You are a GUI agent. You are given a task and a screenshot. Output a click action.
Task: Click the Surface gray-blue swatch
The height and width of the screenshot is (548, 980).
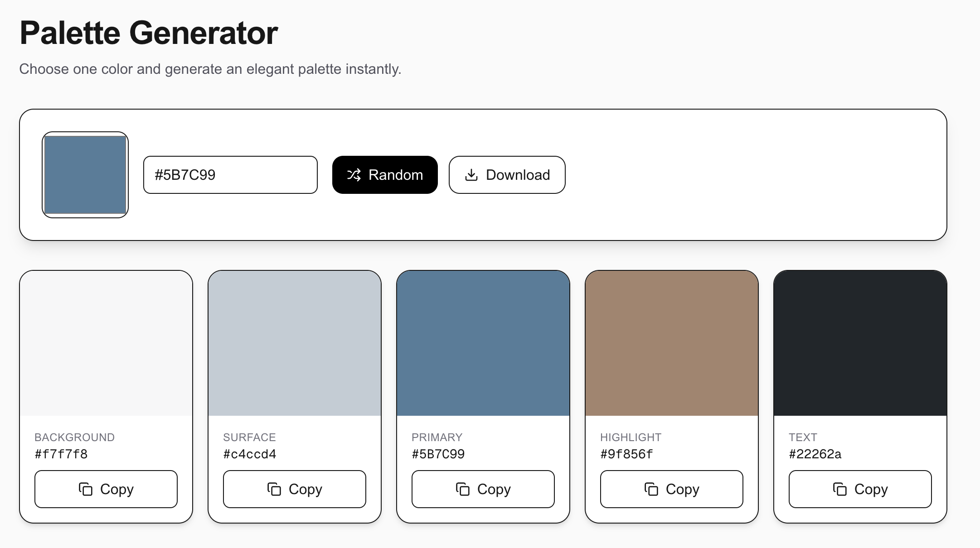click(295, 343)
